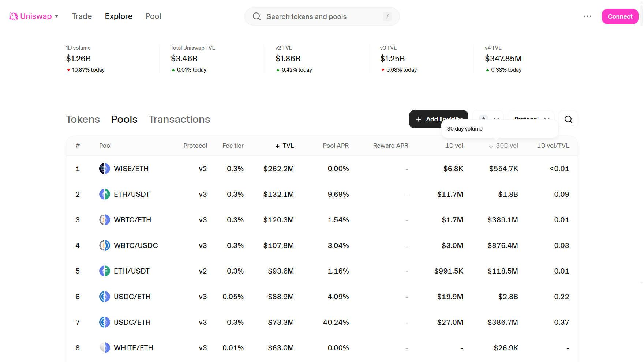Click the table search magnifier icon
Viewport: 644px width, 362px height.
click(x=568, y=119)
